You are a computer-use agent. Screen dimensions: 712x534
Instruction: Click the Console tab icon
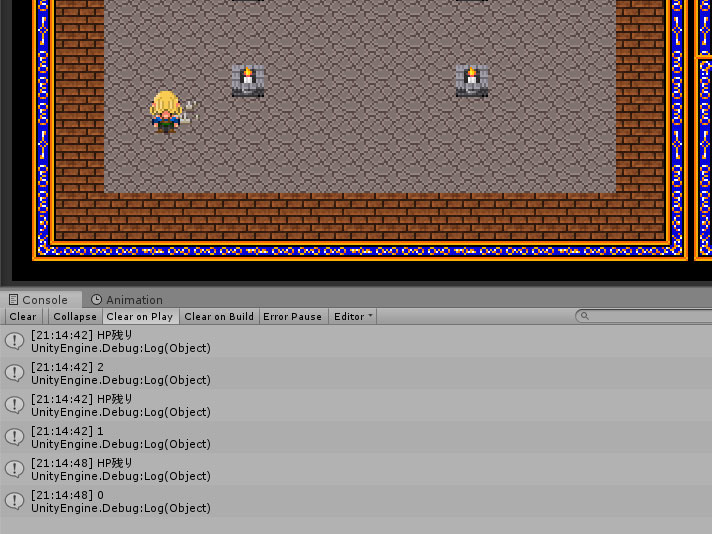click(x=14, y=300)
